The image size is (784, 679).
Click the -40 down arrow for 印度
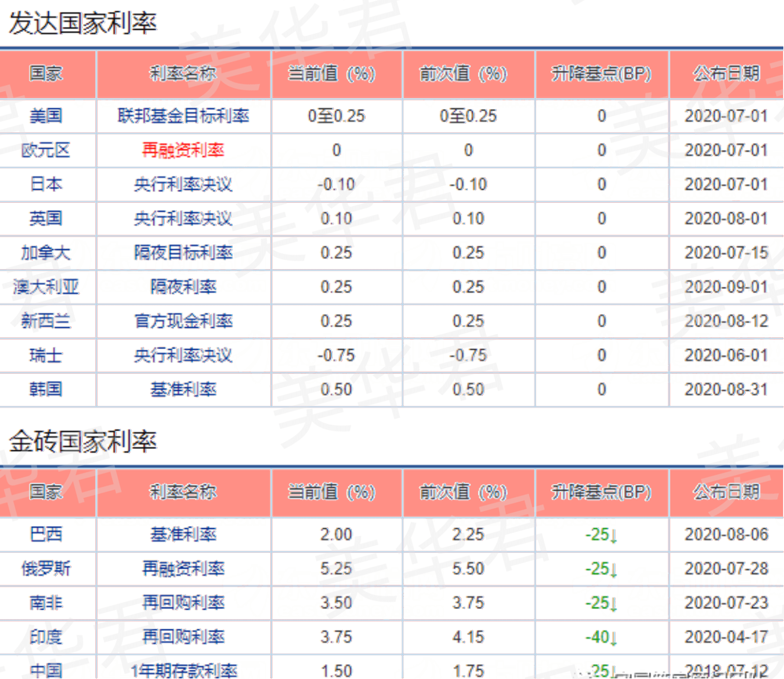(x=602, y=637)
